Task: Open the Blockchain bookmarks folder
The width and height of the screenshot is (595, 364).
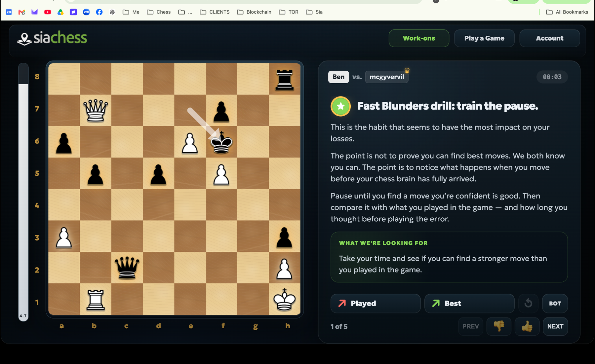Action: 254,12
